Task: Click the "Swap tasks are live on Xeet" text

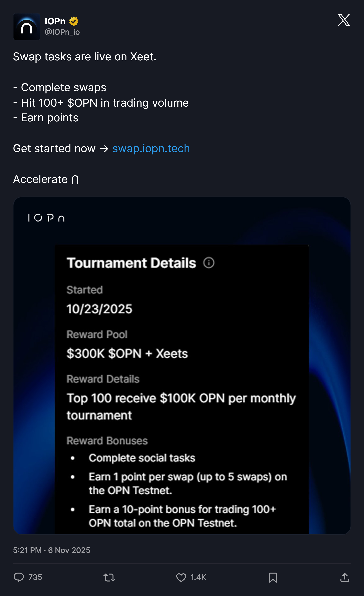Action: [x=85, y=57]
